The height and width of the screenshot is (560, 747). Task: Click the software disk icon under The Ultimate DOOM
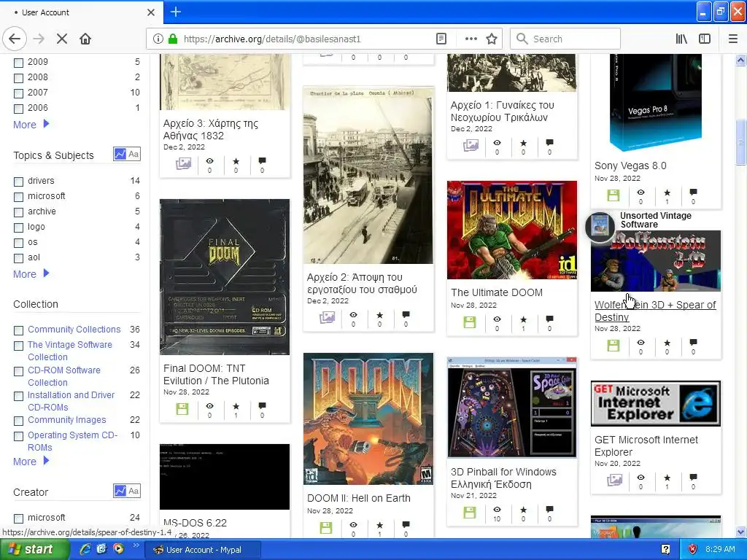[x=470, y=322]
